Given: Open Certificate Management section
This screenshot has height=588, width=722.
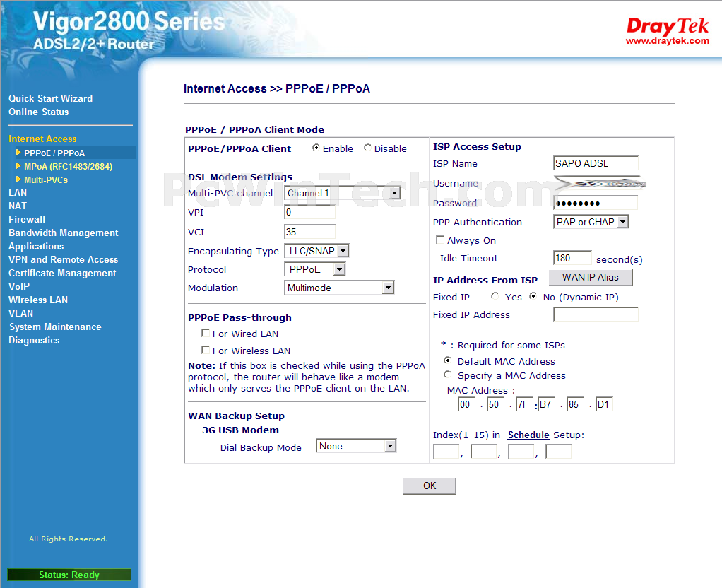Looking at the screenshot, I should 62,273.
